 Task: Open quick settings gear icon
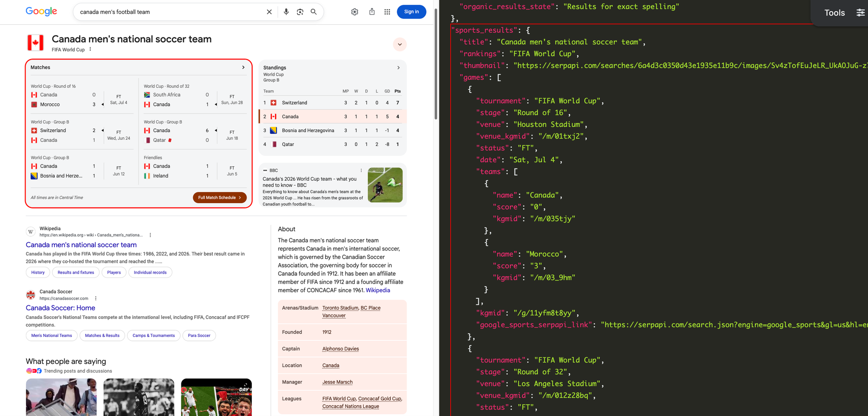(355, 12)
